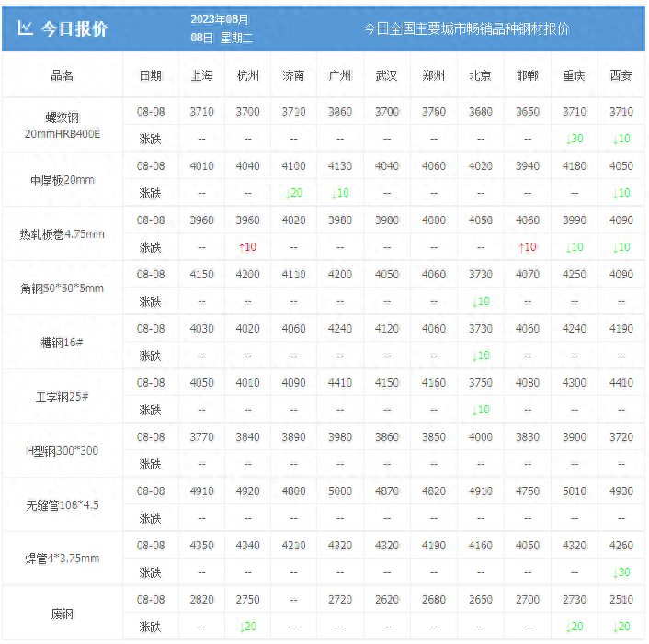Viewport: 649px width, 644px height.
Task: Click the date text 2023年08月
Action: (220, 19)
